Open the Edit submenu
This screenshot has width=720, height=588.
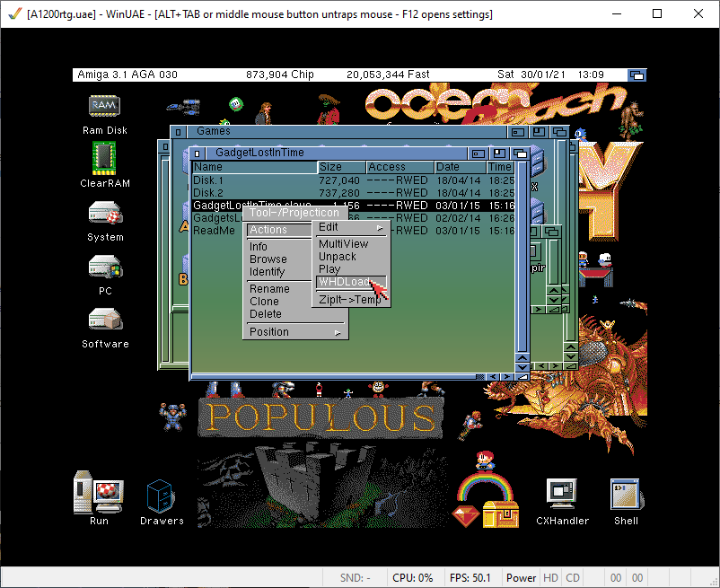(351, 228)
